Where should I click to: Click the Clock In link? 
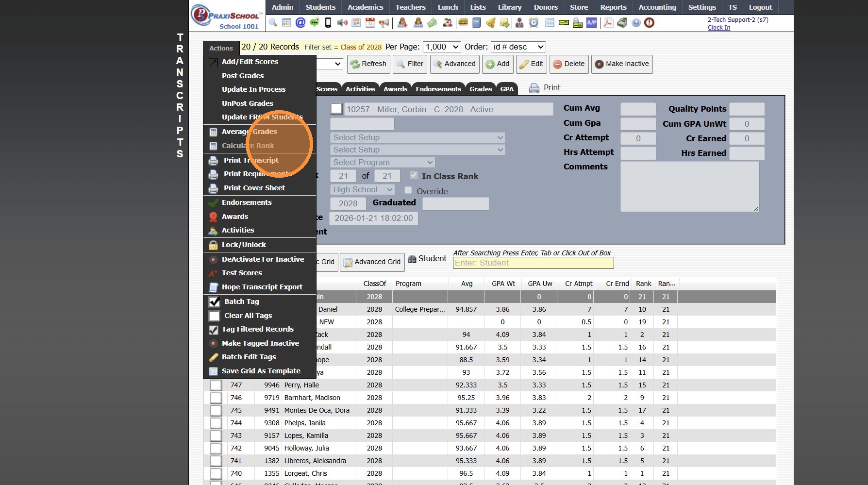[718, 28]
